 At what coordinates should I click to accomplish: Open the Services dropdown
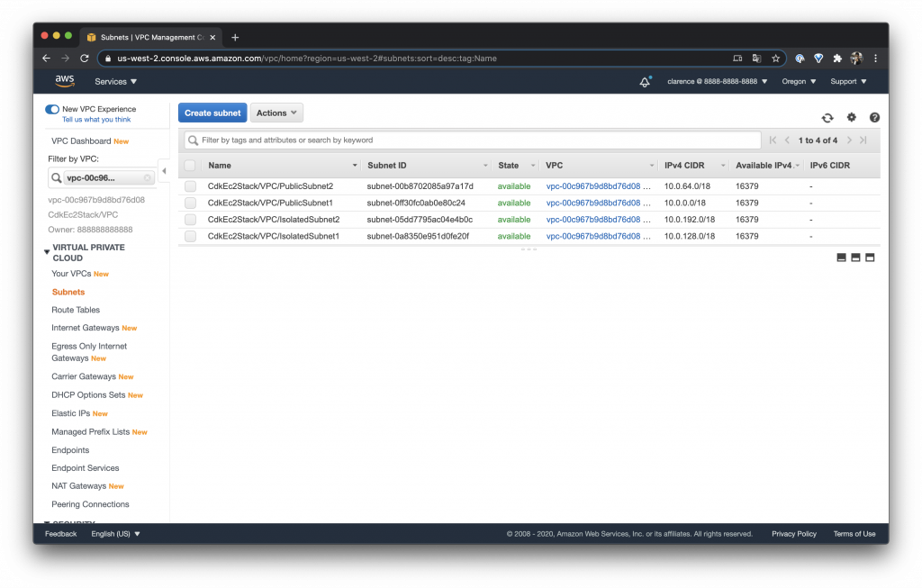(x=116, y=82)
